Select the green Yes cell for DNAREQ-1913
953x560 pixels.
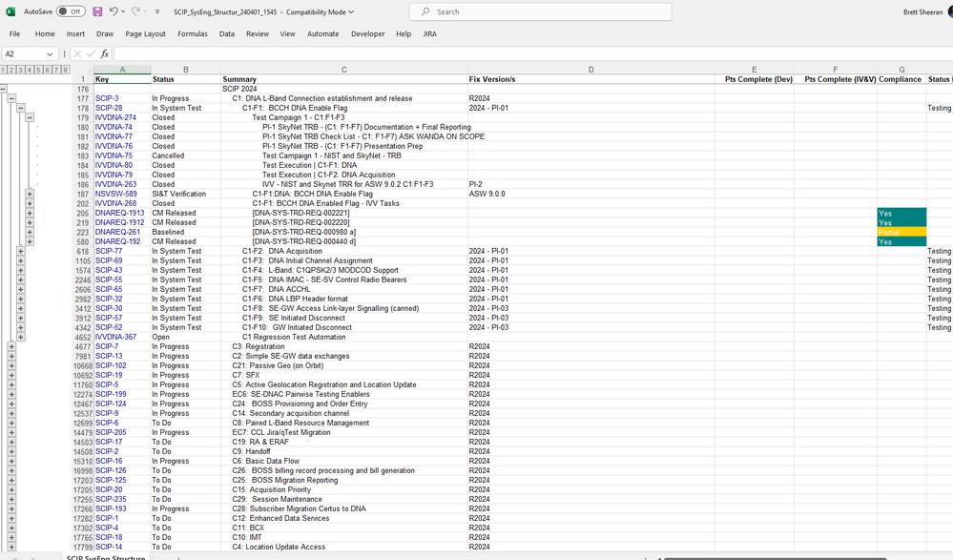pos(901,213)
